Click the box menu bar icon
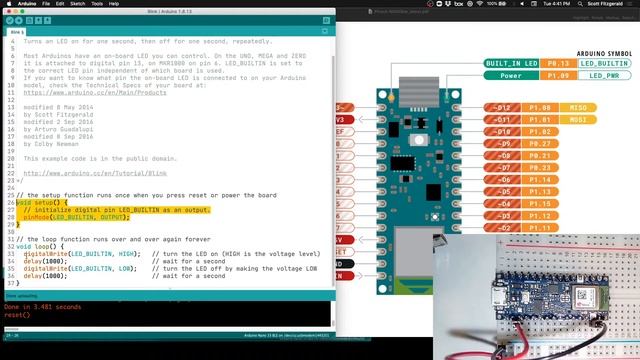Screen dimensions: 640x360 pos(459,4)
